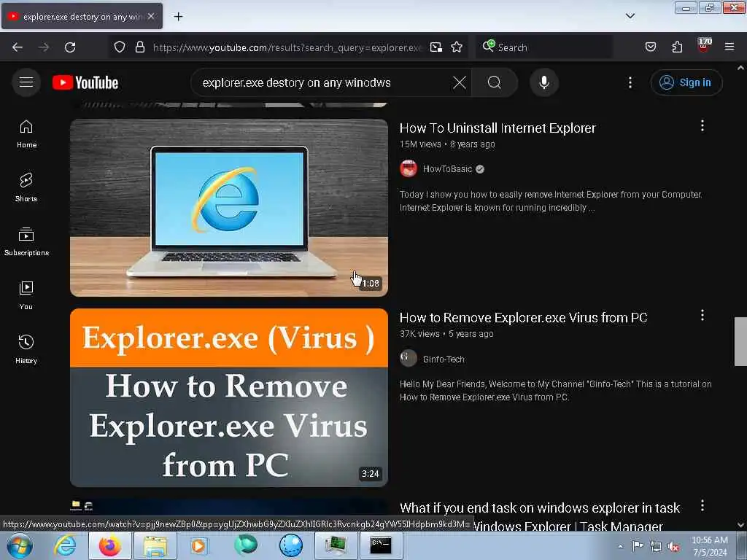List all tabs dropdown arrow
Viewport: 747px width, 560px height.
pyautogui.click(x=630, y=16)
